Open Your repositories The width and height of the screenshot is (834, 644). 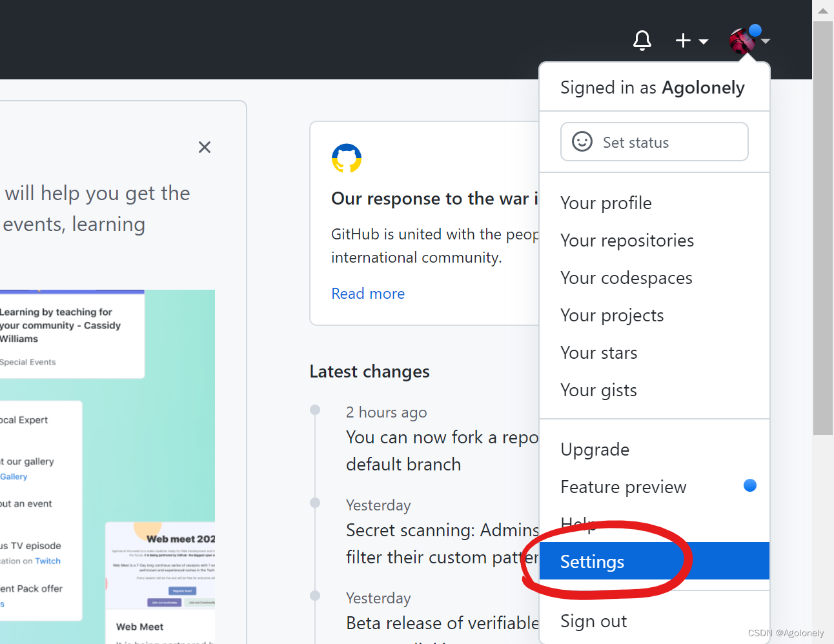tap(655, 241)
